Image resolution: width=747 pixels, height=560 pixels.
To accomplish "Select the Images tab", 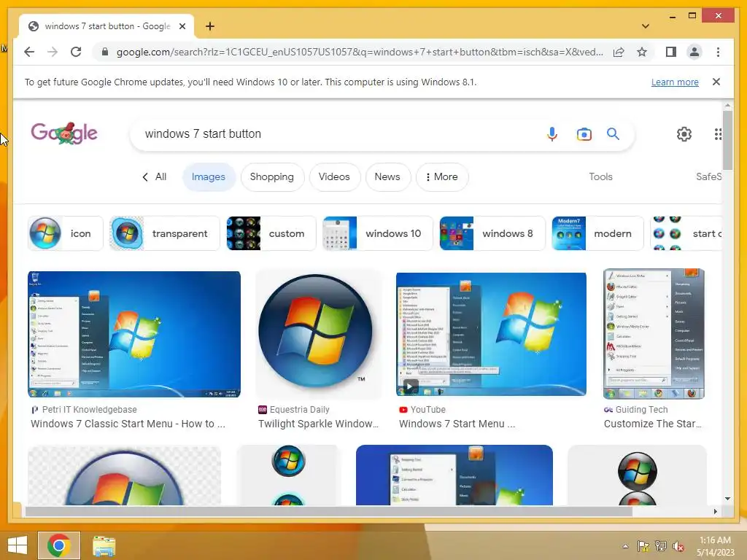I will [x=209, y=176].
